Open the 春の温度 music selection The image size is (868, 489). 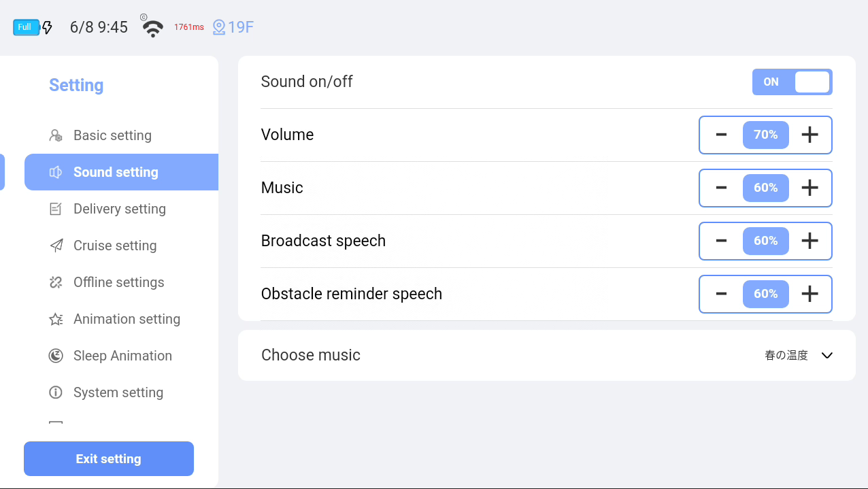tap(786, 355)
